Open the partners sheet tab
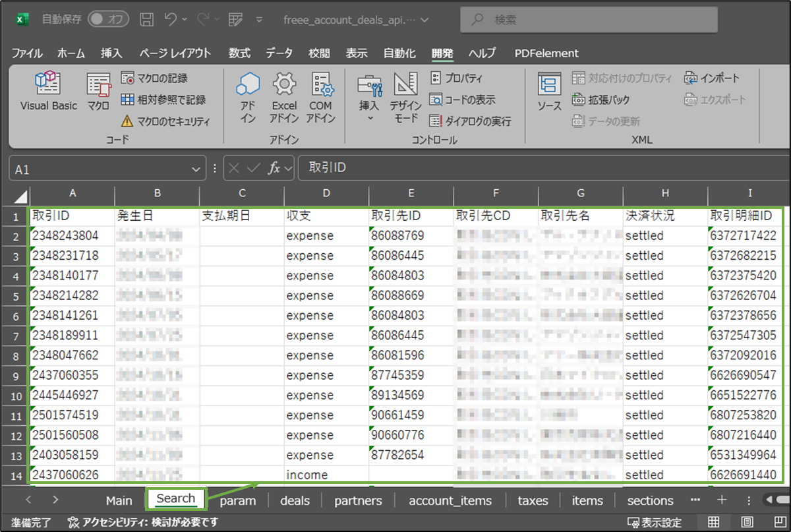 pos(358,500)
